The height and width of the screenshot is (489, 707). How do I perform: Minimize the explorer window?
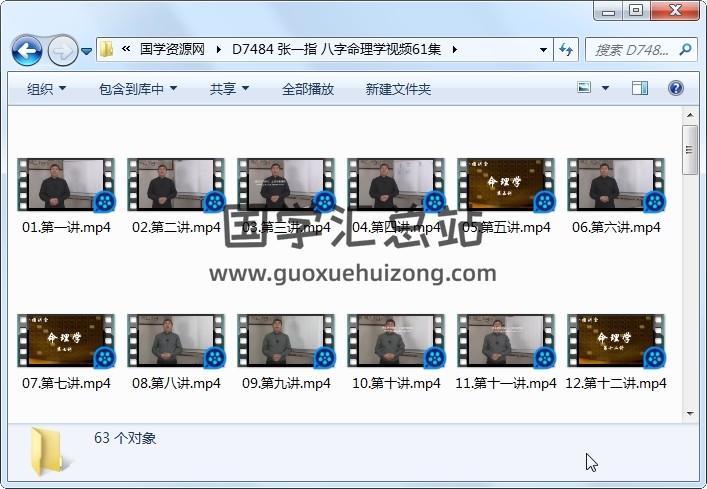pos(608,11)
